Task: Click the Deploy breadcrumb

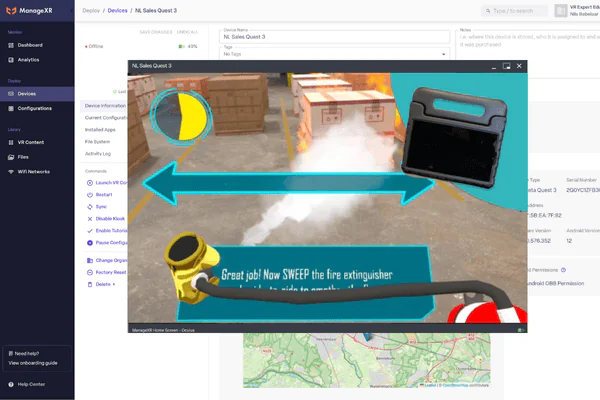Action: [91, 11]
